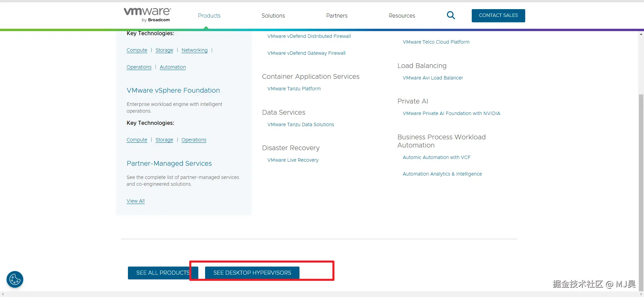Open the Products menu

point(209,16)
